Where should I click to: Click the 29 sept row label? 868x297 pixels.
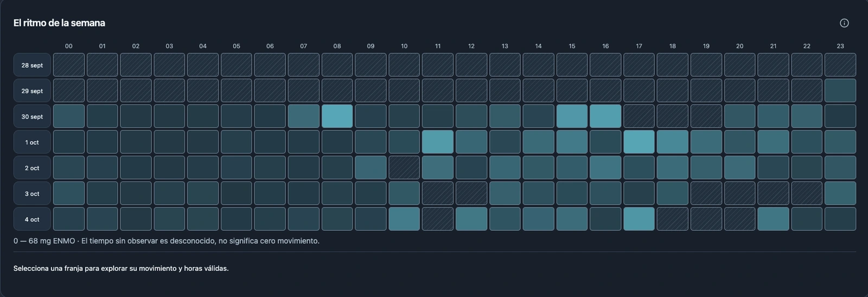click(x=32, y=91)
